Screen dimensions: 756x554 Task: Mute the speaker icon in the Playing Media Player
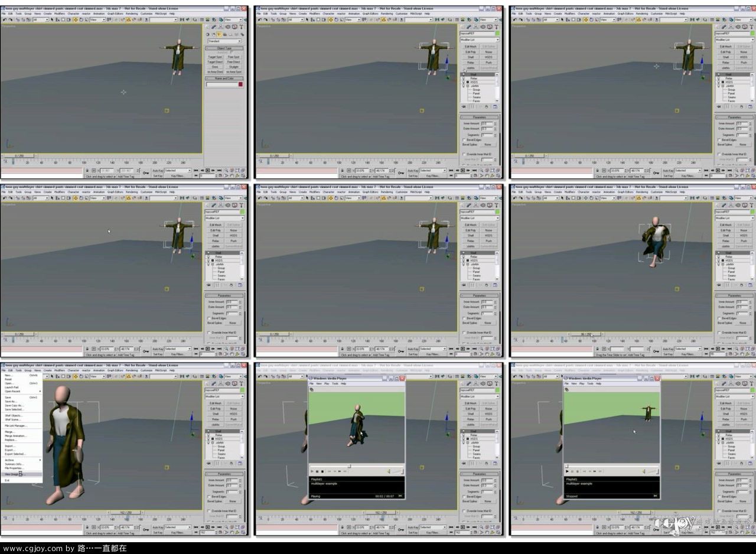click(x=388, y=471)
